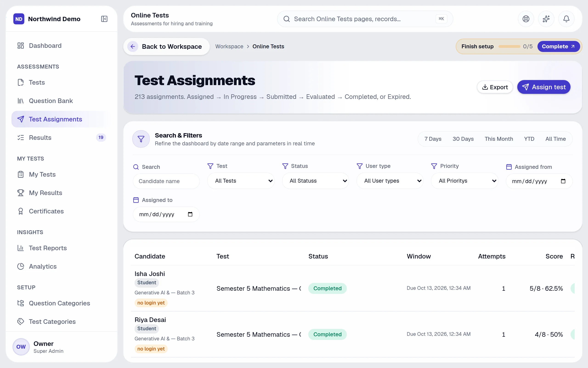The image size is (588, 368).
Task: Click the Candidate column header
Action: click(150, 256)
